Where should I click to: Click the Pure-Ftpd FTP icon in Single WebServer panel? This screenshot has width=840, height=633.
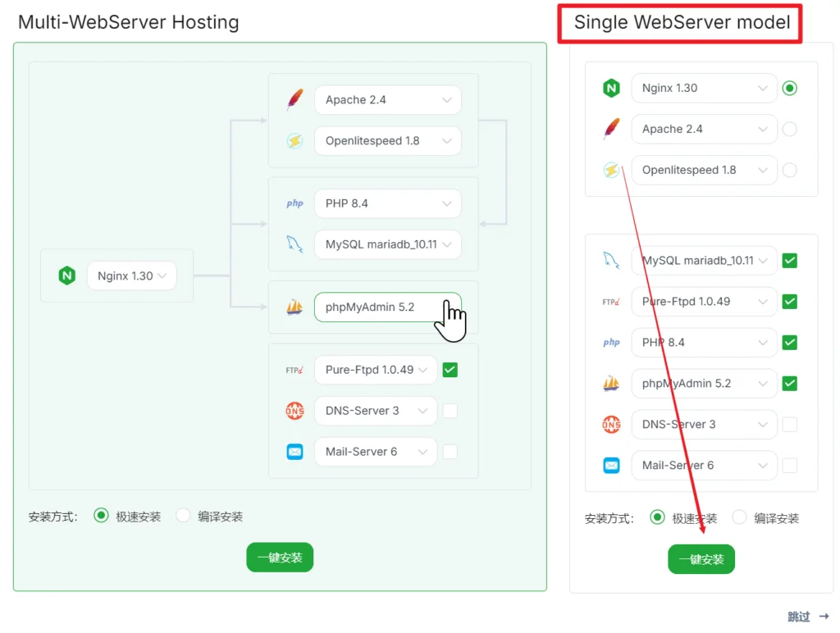tap(611, 302)
